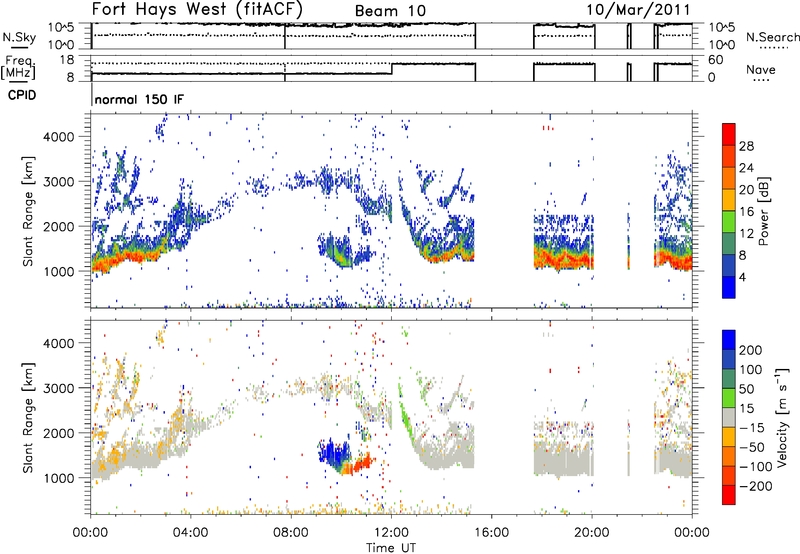
Task: Click the date '10/Mar/2011' in the header
Action: (638, 10)
